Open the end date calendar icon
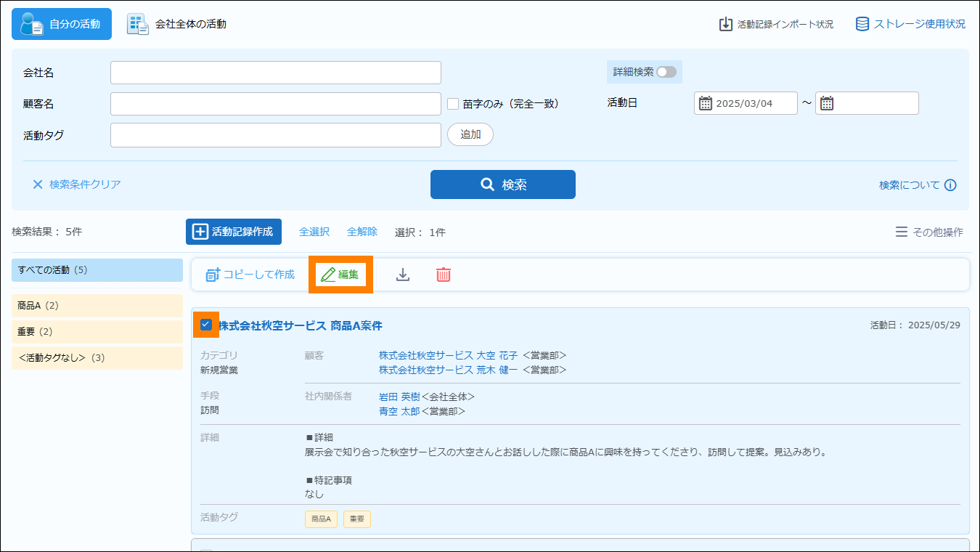The width and height of the screenshot is (980, 552). tap(827, 103)
